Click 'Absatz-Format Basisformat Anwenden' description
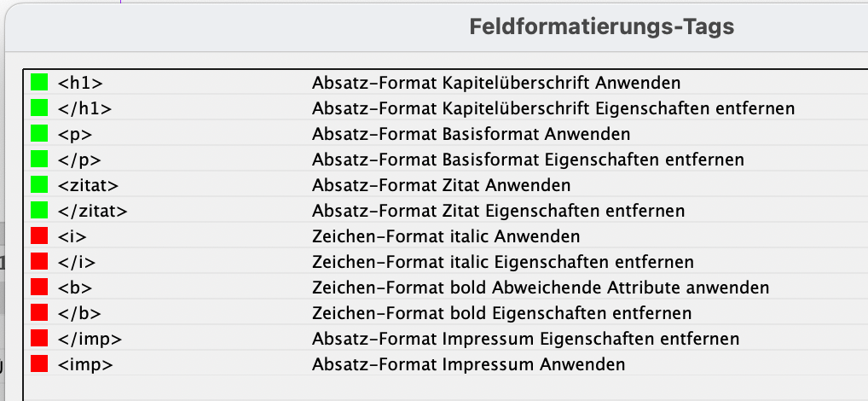868x401 pixels. [x=471, y=134]
